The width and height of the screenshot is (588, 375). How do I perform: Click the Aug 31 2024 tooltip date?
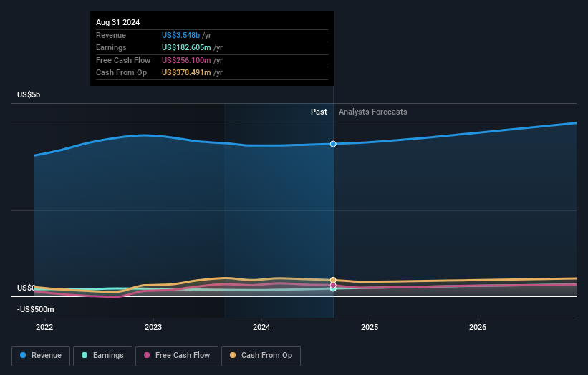[x=117, y=22]
